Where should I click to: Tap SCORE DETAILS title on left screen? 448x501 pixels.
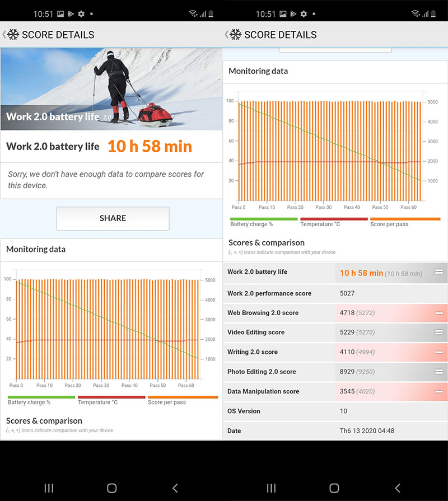tap(58, 35)
